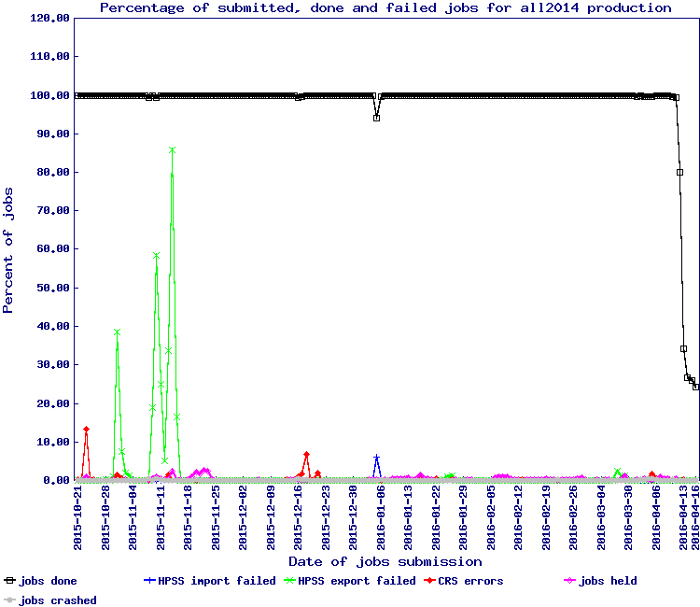The height and width of the screenshot is (607, 700).
Task: Click the 2015-11-18 date label
Action: pyautogui.click(x=188, y=518)
